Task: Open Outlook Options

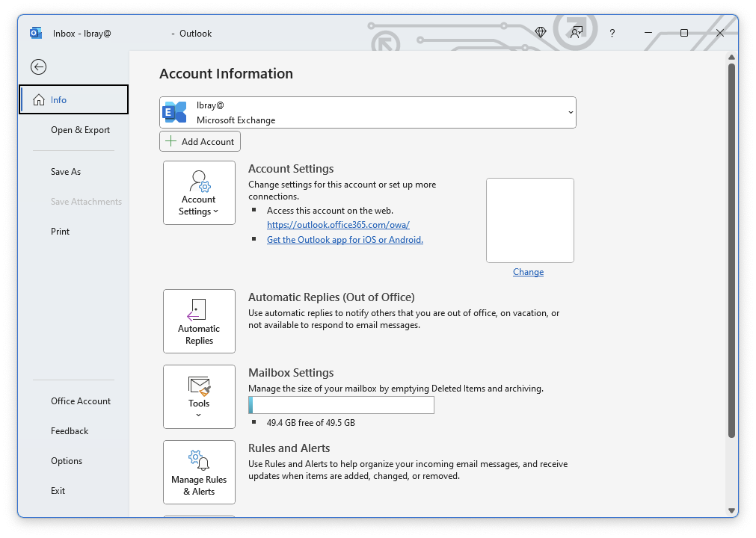Action: [67, 461]
